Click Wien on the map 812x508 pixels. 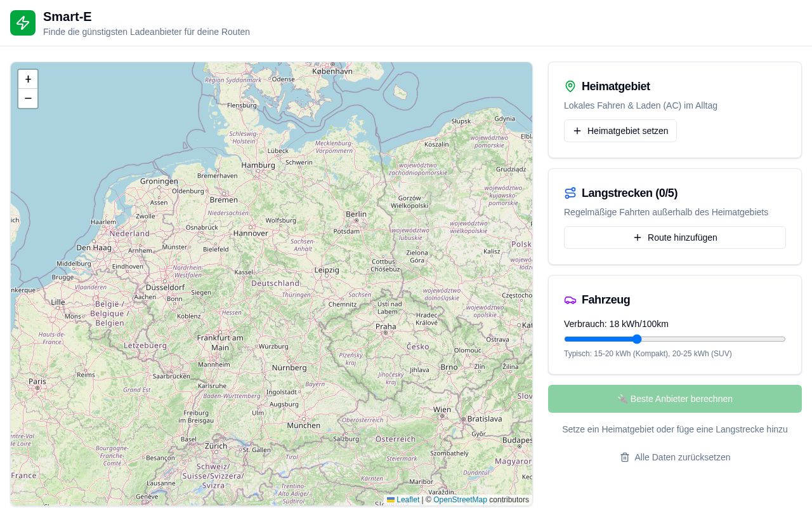tap(442, 410)
